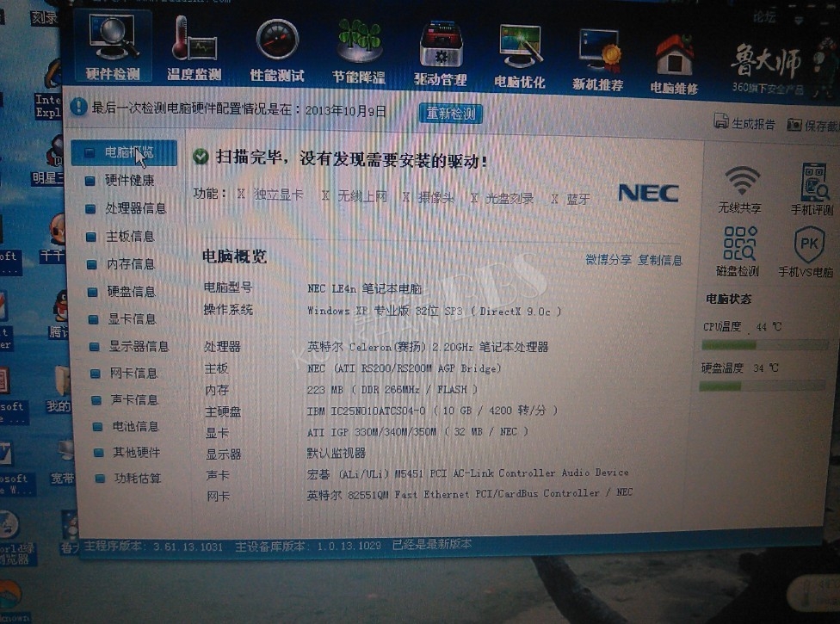840x624 pixels.
Task: Click the 微博分享 link
Action: (608, 260)
